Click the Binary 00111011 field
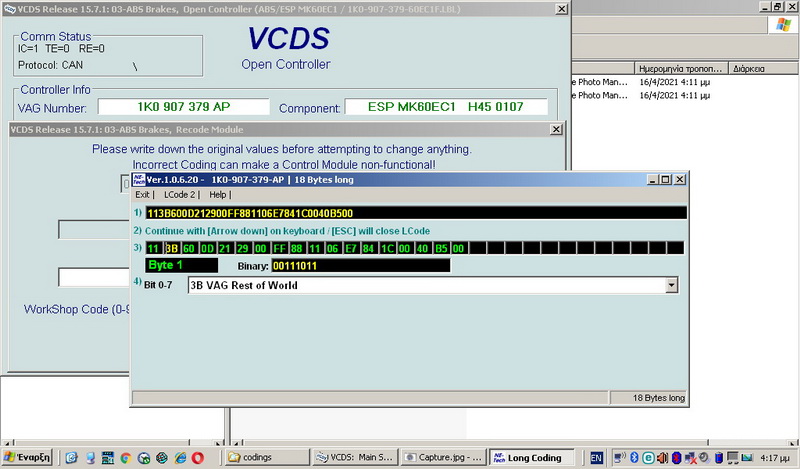Viewport: 800px width, 469px height. [361, 266]
